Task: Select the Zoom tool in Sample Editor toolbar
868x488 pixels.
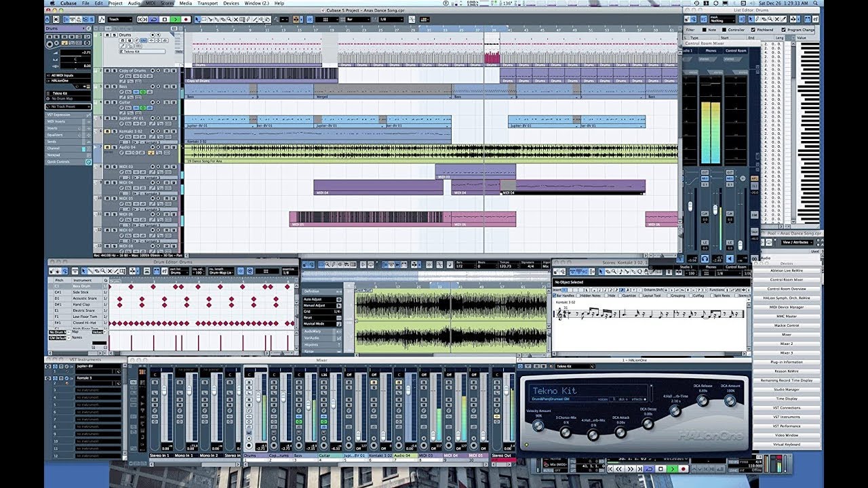Action: [x=328, y=264]
